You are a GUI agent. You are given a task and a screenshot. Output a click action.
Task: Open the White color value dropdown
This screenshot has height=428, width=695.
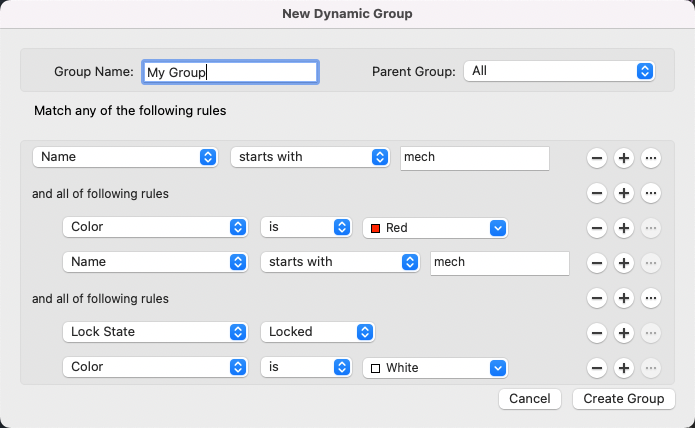(x=436, y=368)
